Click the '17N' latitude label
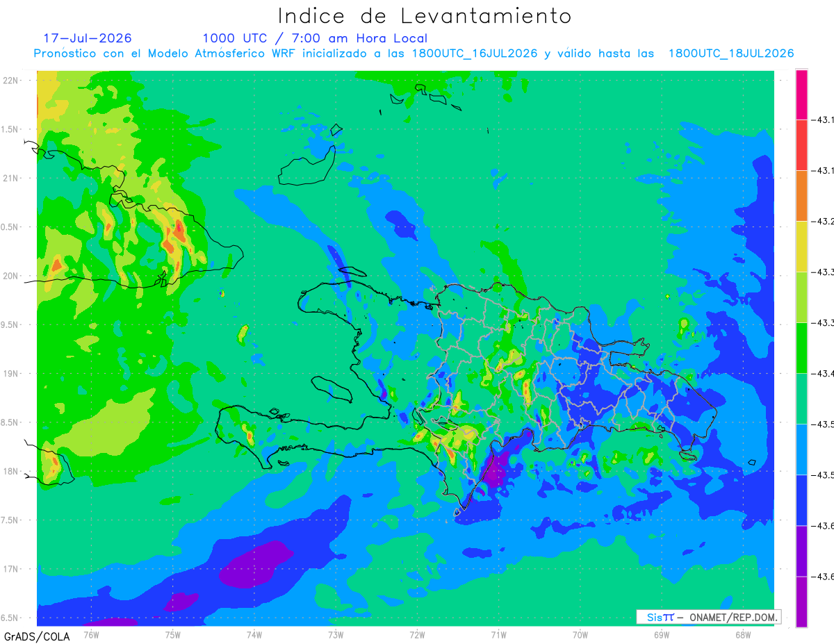Screen dimensions: 834x644 pos(10,569)
